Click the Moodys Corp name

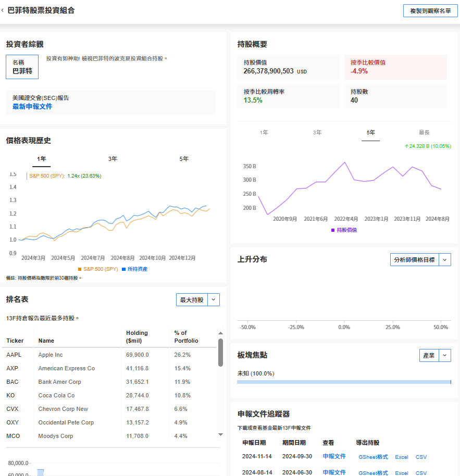pos(56,436)
